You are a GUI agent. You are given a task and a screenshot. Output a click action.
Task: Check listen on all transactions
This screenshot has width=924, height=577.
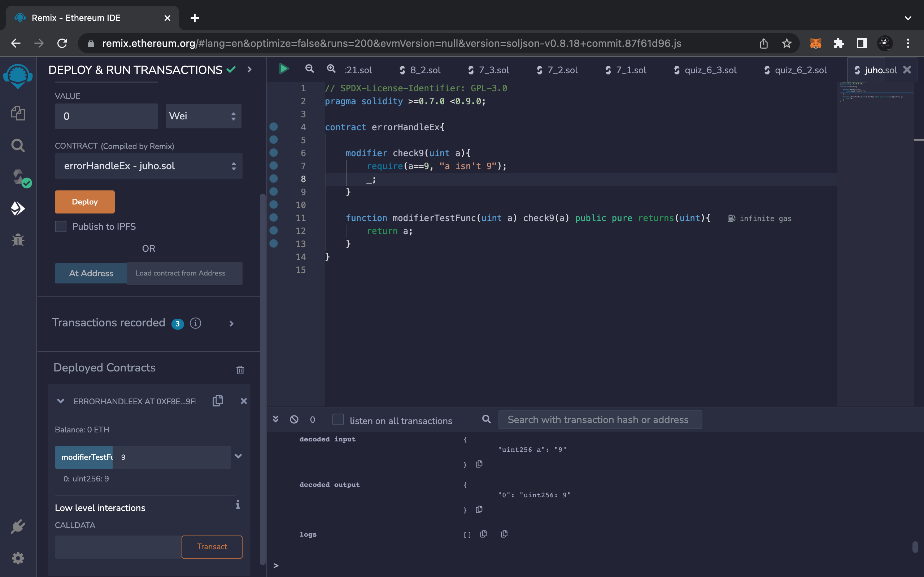(338, 420)
